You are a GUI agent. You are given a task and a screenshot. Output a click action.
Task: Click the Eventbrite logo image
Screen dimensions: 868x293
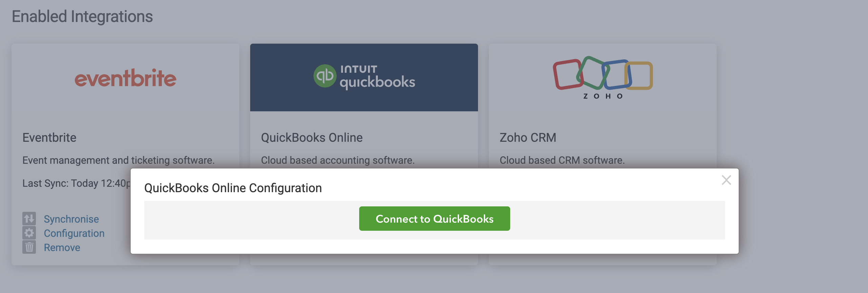click(x=125, y=78)
